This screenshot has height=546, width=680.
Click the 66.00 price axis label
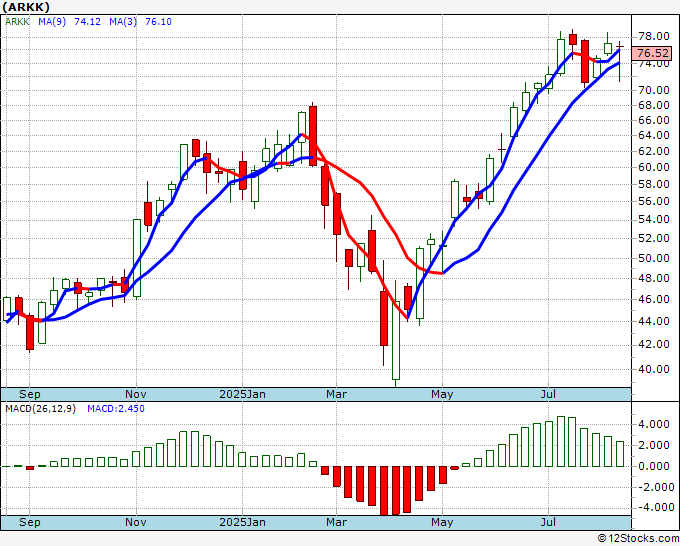pos(654,120)
